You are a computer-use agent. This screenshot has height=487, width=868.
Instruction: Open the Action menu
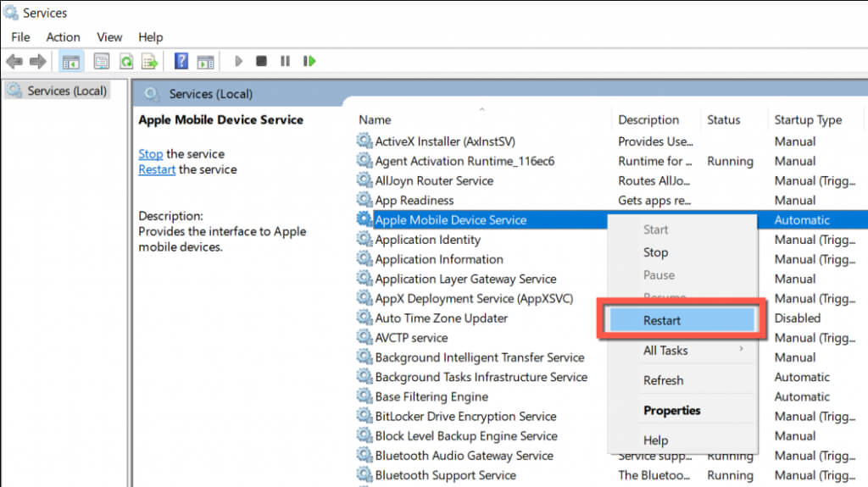pyautogui.click(x=64, y=37)
